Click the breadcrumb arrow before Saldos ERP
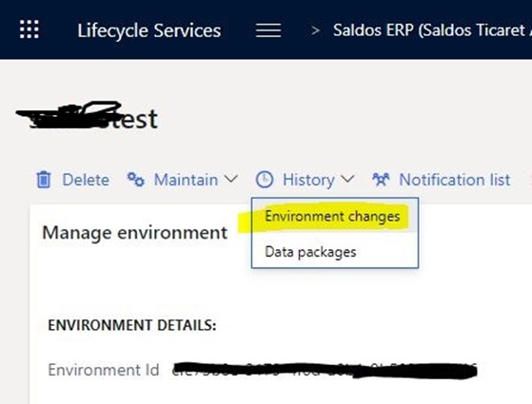This screenshot has height=404, width=532. pyautogui.click(x=316, y=30)
